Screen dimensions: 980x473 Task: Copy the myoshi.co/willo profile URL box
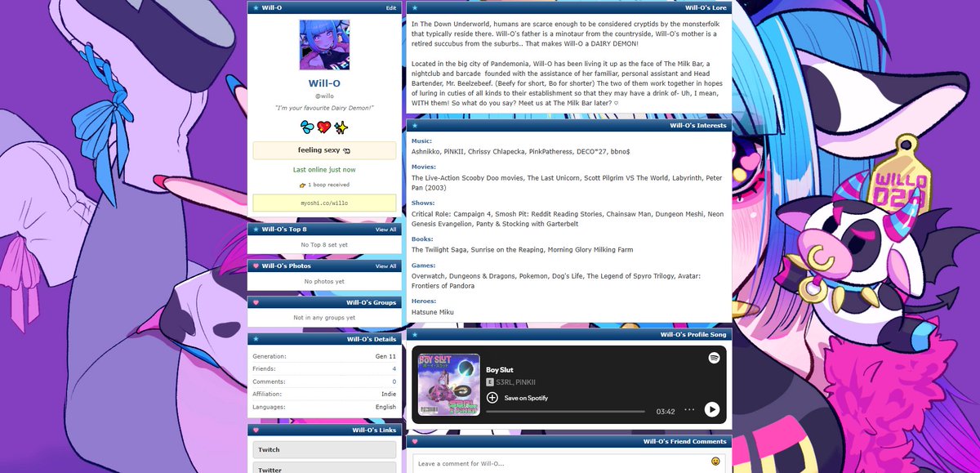pyautogui.click(x=324, y=203)
